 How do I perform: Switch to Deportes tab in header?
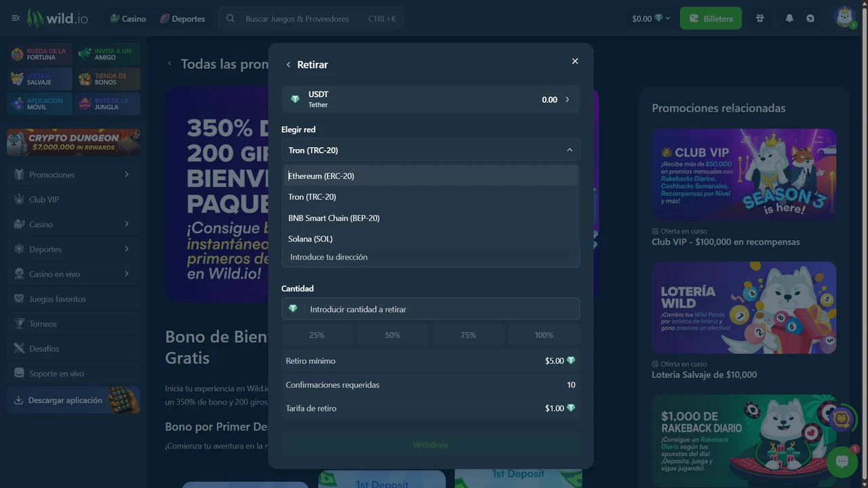pyautogui.click(x=182, y=18)
